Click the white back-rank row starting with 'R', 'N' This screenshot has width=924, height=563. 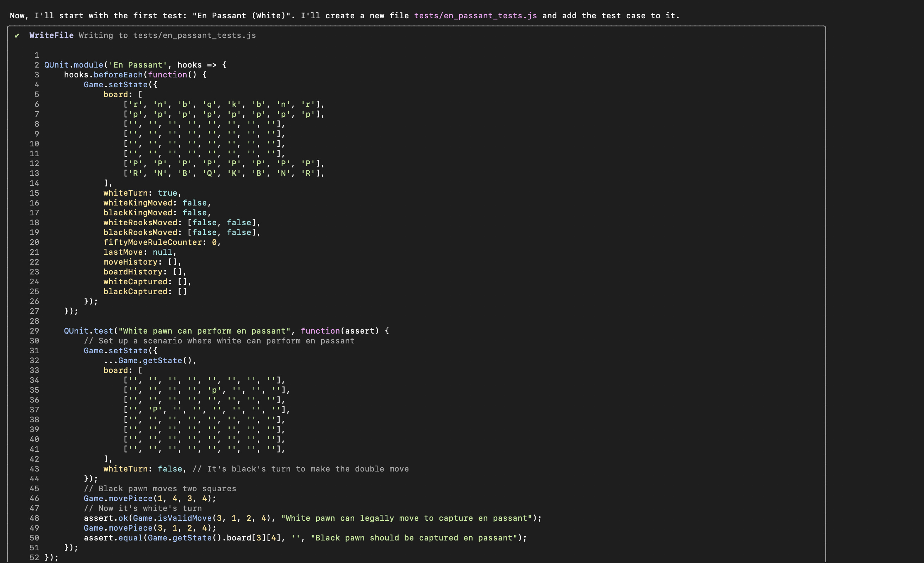tap(224, 173)
